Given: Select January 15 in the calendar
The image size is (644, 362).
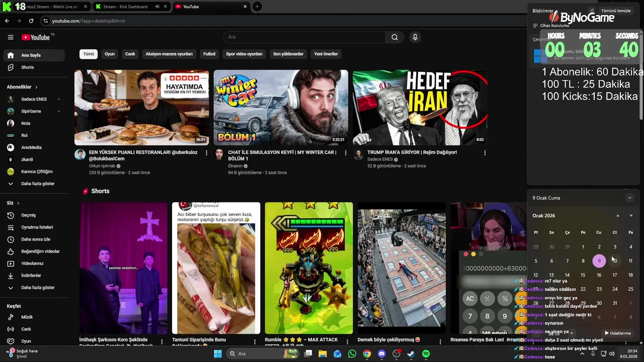Looking at the screenshot, I should (x=583, y=275).
